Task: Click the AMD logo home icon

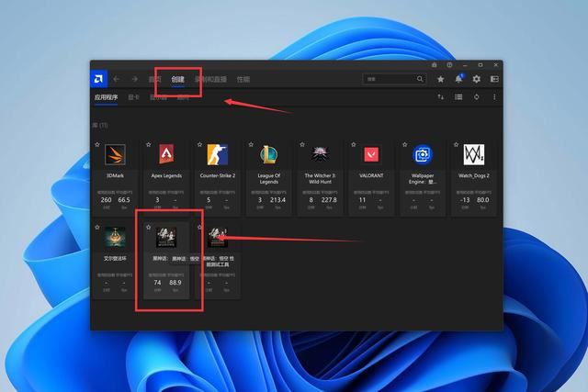Action: click(99, 79)
